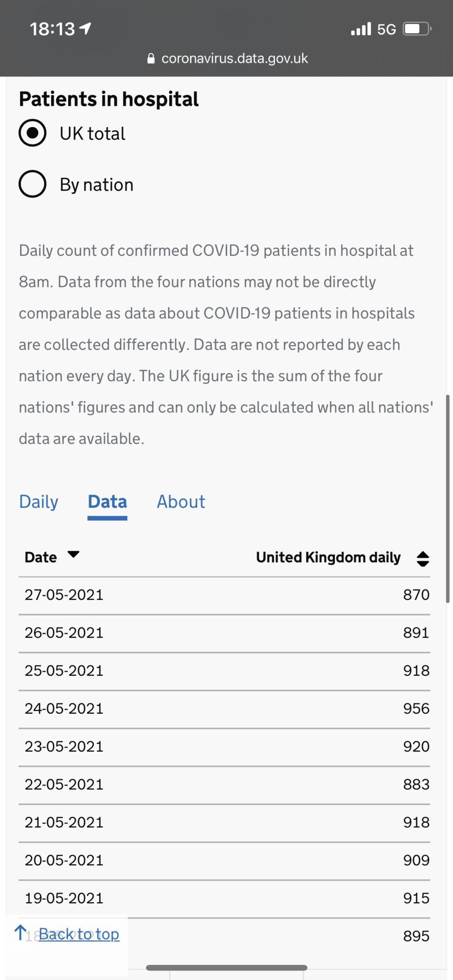Screen dimensions: 453x980
Task: Tap the location arrow in status bar
Action: pyautogui.click(x=85, y=29)
